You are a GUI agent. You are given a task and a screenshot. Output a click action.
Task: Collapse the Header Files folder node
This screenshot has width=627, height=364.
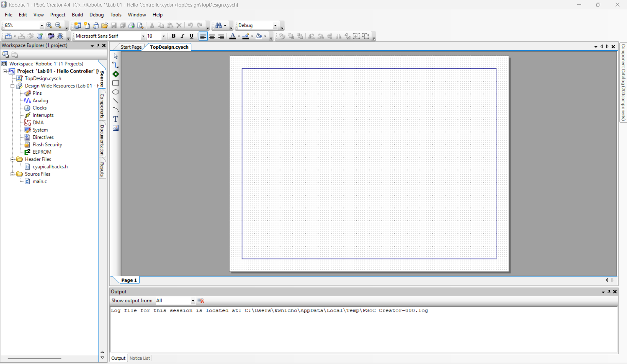(x=12, y=159)
